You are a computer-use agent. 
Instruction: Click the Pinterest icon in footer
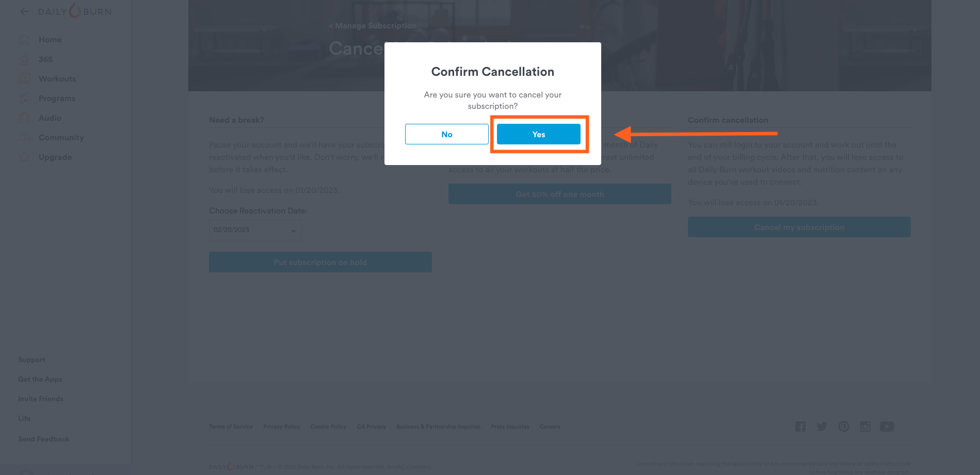[844, 427]
